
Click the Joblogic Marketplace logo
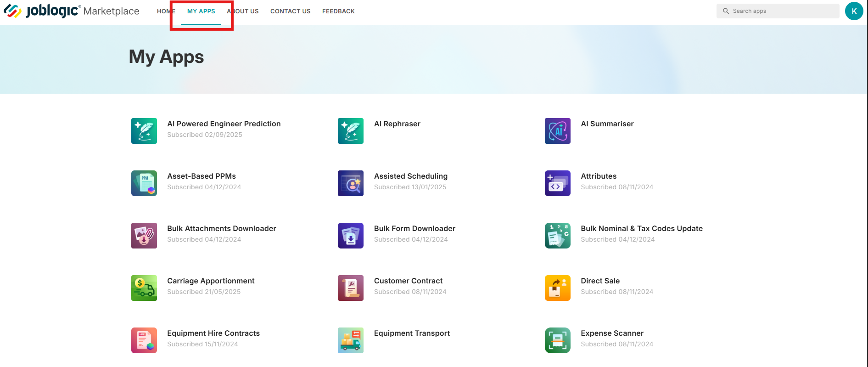pyautogui.click(x=72, y=11)
